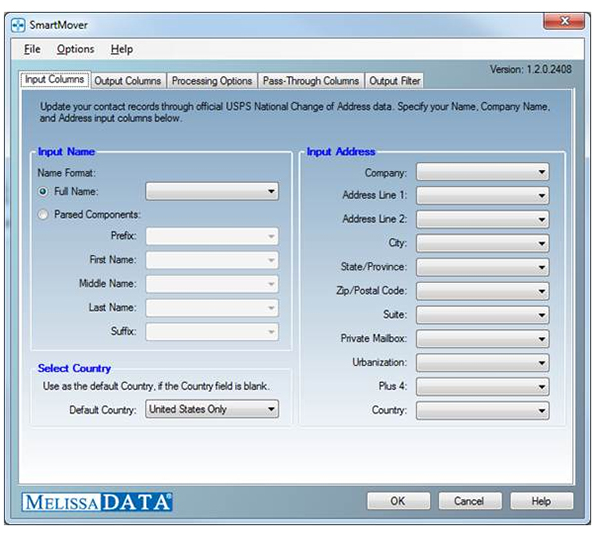The height and width of the screenshot is (538, 600).
Task: Open the First Name dropdown
Action: (212, 260)
